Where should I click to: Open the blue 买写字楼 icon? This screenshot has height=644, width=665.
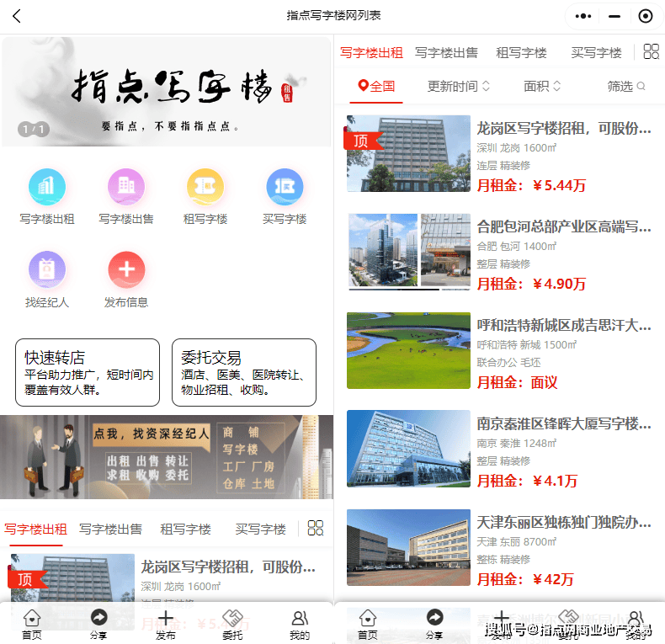(x=285, y=187)
